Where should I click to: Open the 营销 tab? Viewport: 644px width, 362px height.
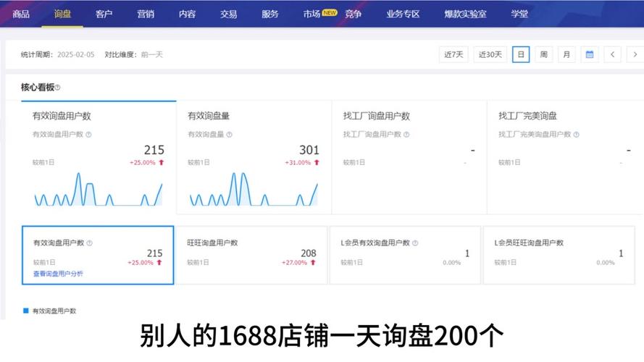pyautogui.click(x=146, y=14)
